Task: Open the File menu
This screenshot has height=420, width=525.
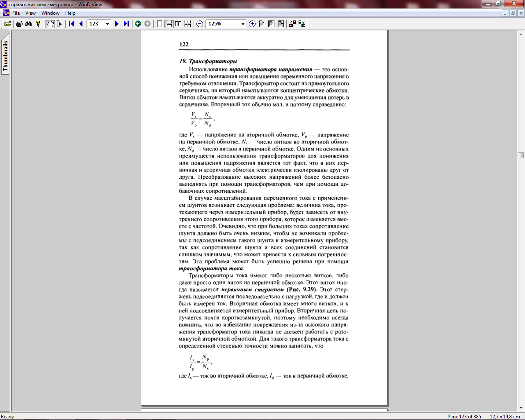Action: [16, 13]
